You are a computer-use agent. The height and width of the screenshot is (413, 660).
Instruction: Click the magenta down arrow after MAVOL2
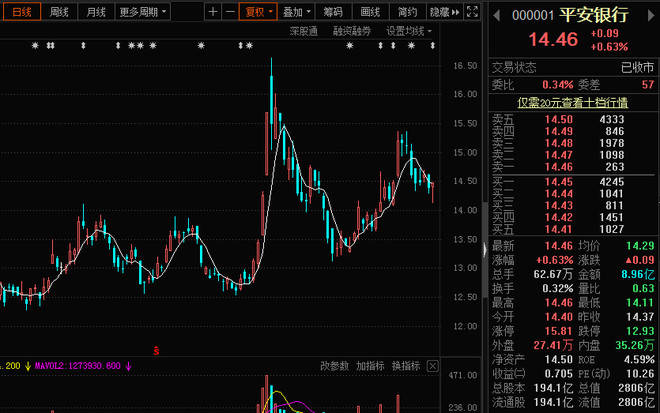click(x=128, y=366)
